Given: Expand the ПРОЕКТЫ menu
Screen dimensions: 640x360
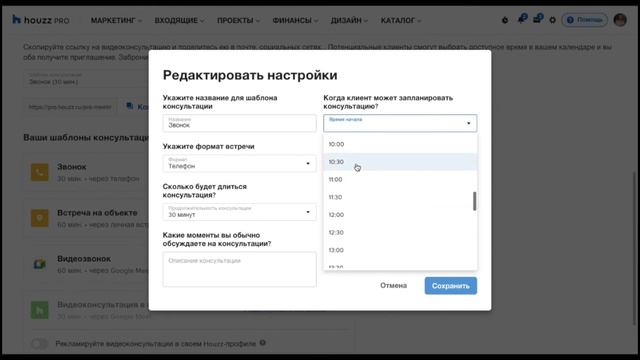Looking at the screenshot, I should click(x=238, y=20).
